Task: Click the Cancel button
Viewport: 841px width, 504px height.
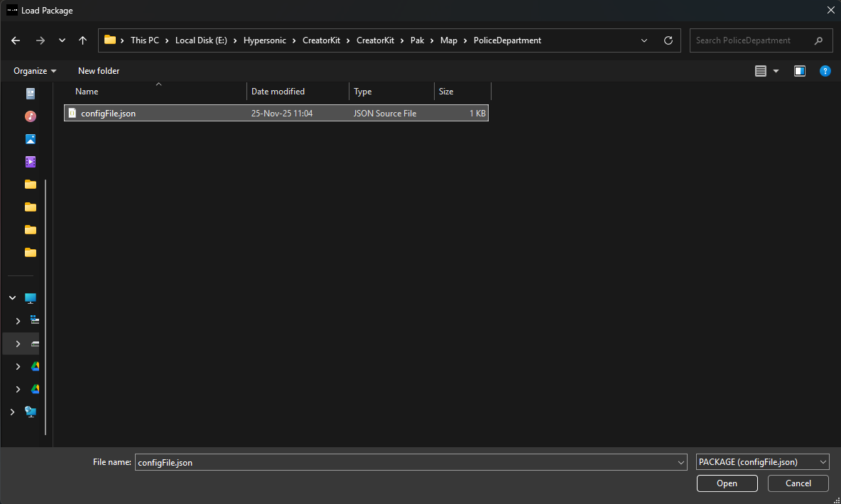Action: [798, 483]
